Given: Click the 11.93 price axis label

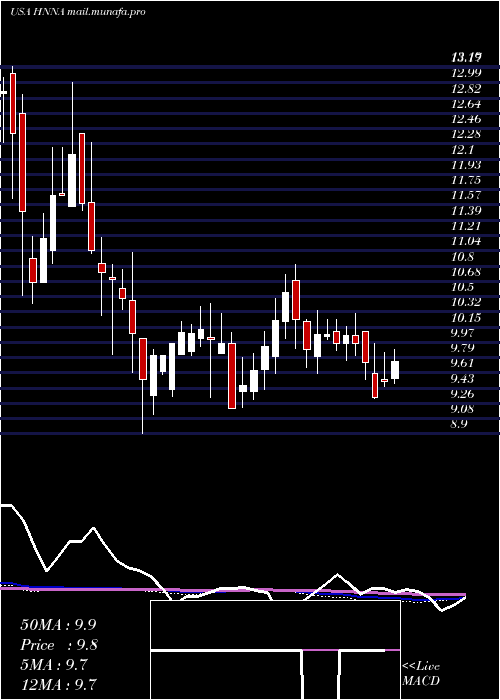Looking at the screenshot, I should tap(466, 165).
